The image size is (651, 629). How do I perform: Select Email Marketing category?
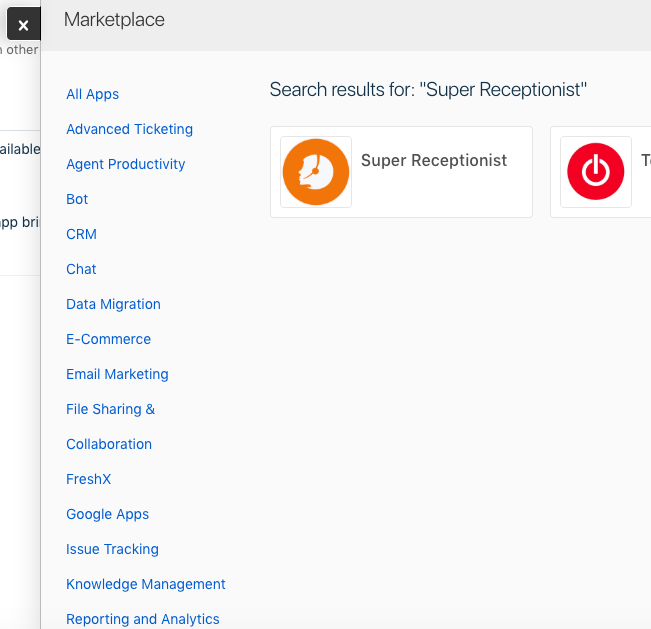(117, 374)
